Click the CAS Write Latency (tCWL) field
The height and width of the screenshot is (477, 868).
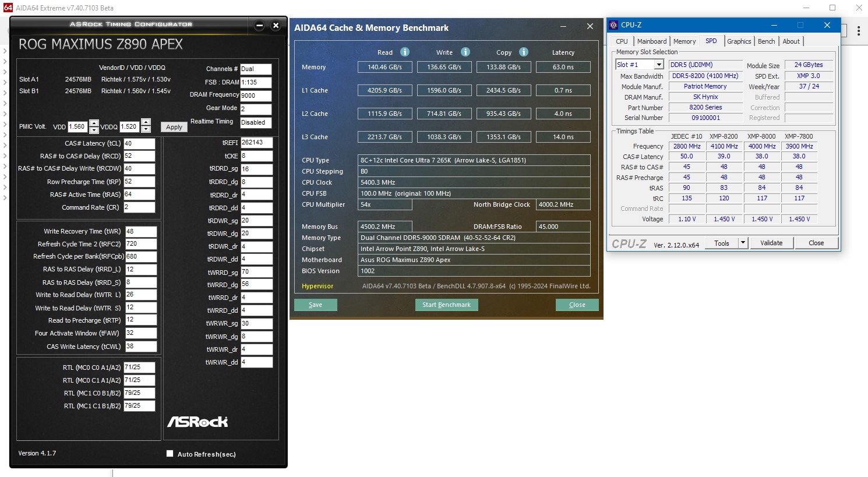(140, 347)
